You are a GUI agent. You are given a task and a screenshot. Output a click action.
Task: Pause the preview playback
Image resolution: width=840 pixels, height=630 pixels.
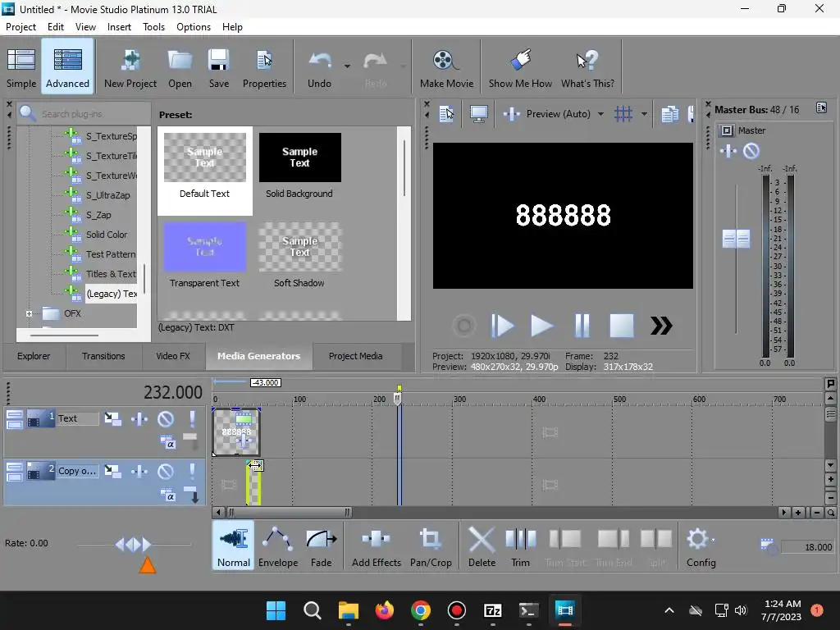582,326
